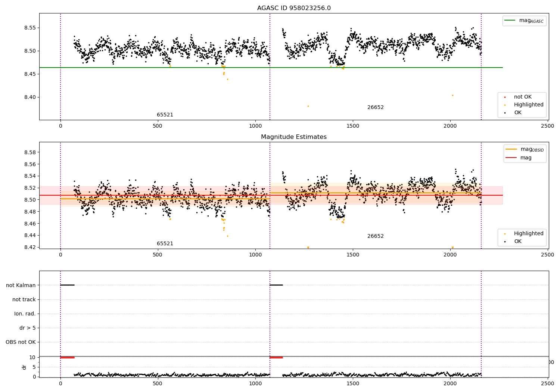Screen dimensions: 560x392
Task: Click the green line sample in the mag AGASC legend
Action: 510,21
